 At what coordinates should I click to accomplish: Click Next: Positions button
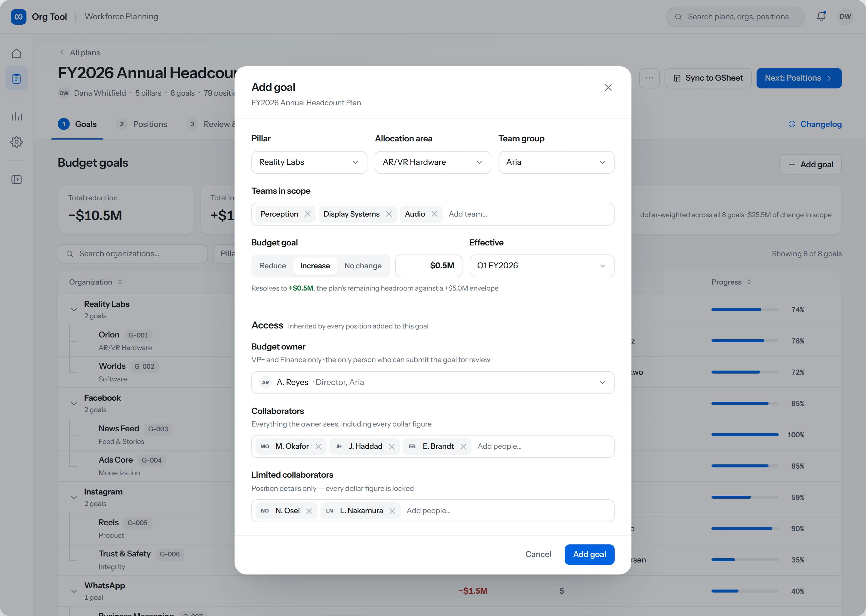[799, 78]
